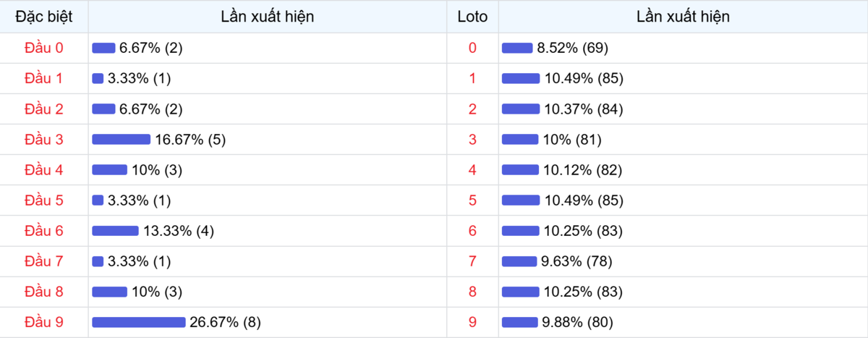Image resolution: width=868 pixels, height=338 pixels.
Task: Click the 'Lần xuất hiện' header beside Loto
Action: coord(683,17)
